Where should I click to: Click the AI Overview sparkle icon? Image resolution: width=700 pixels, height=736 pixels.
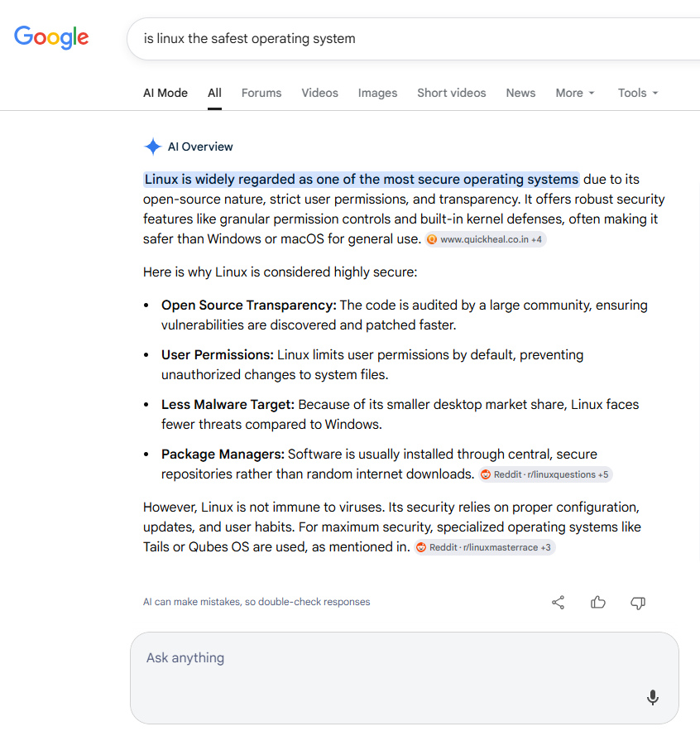pyautogui.click(x=152, y=147)
